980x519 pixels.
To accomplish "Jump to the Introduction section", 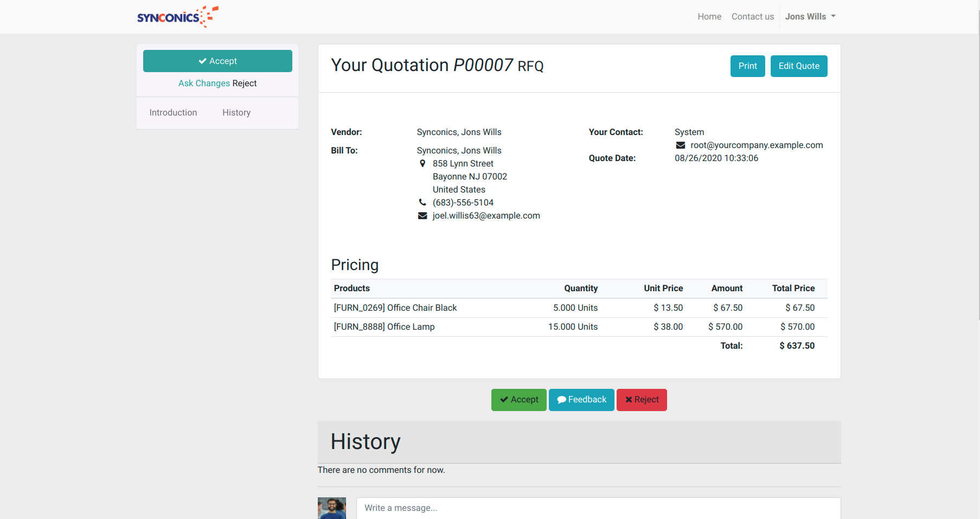I will click(173, 113).
